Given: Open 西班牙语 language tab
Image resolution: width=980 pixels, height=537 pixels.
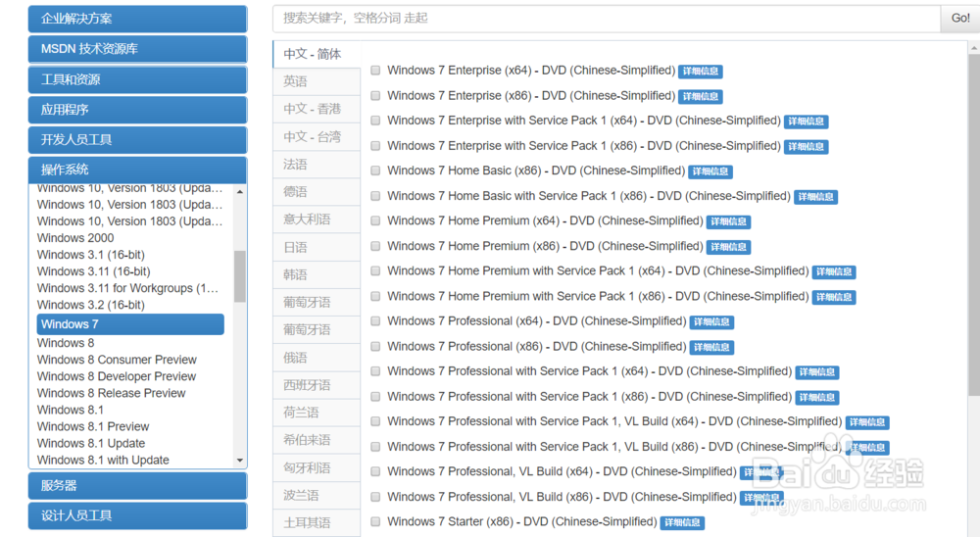Looking at the screenshot, I should (x=317, y=385).
